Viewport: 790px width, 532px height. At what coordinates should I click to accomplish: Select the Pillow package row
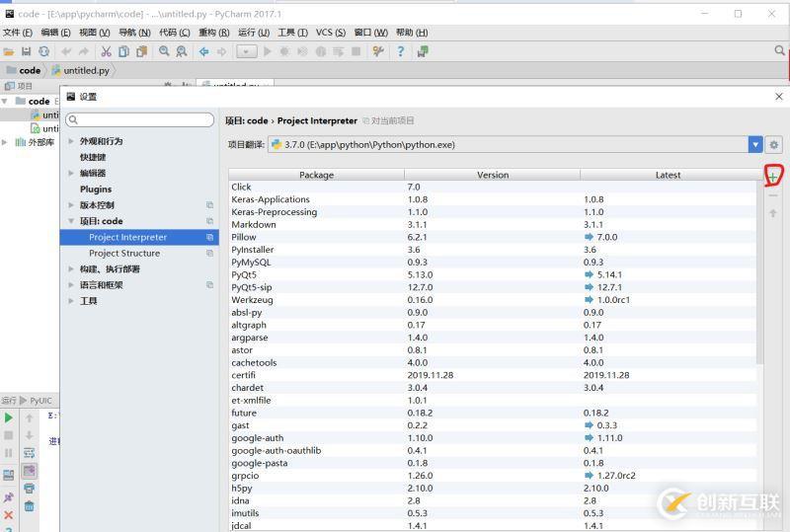tap(493, 237)
